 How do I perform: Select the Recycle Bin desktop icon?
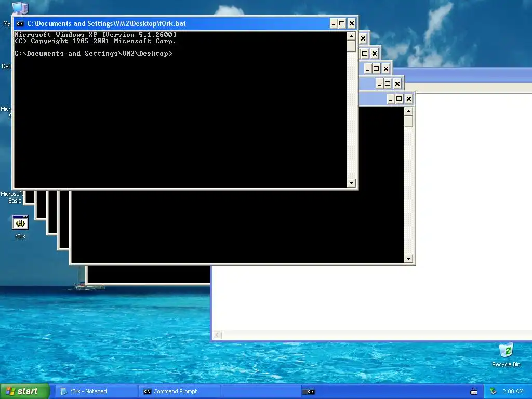coord(506,355)
